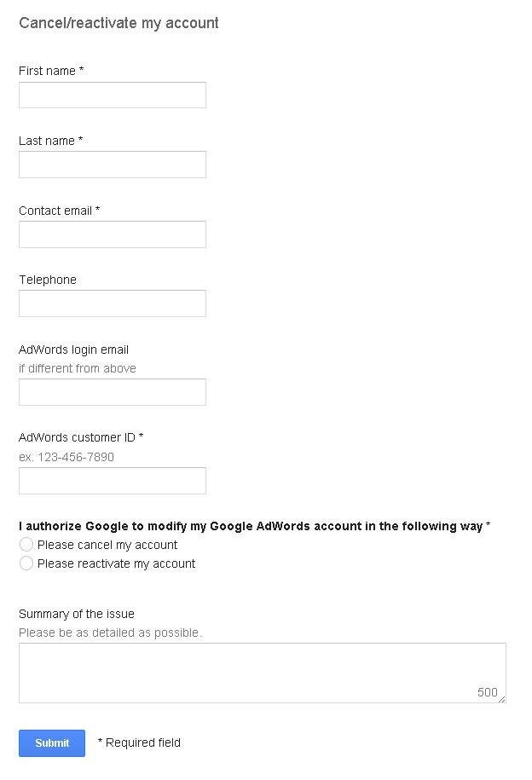
Task: Select the cancel my account radio button
Action: coord(26,544)
